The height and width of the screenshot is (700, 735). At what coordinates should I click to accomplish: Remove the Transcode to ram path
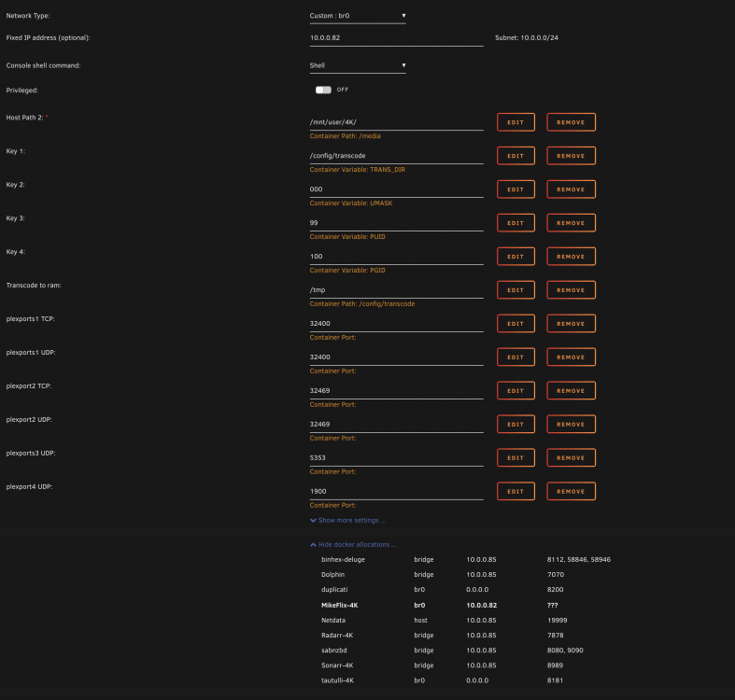[571, 290]
